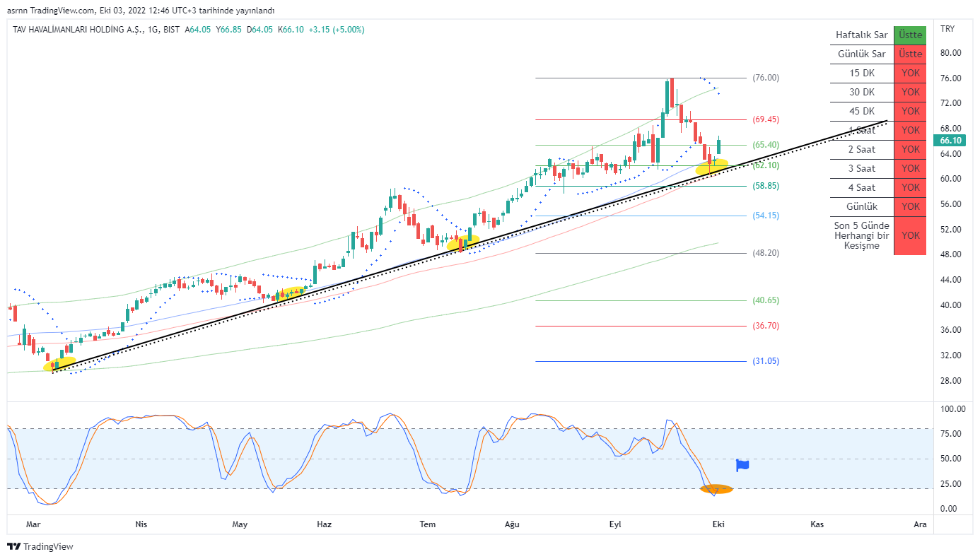
Task: Click the YOK cell in the 45 DK row
Action: (910, 111)
